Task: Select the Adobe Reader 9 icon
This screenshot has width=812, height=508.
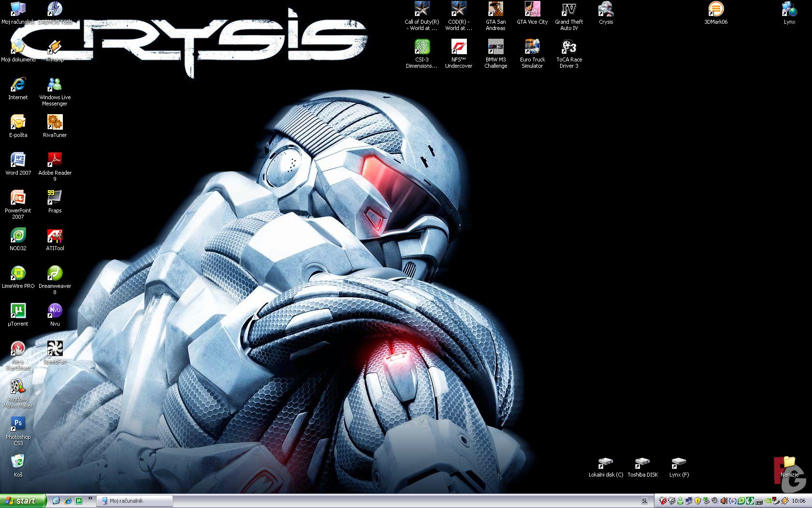Action: pyautogui.click(x=55, y=167)
